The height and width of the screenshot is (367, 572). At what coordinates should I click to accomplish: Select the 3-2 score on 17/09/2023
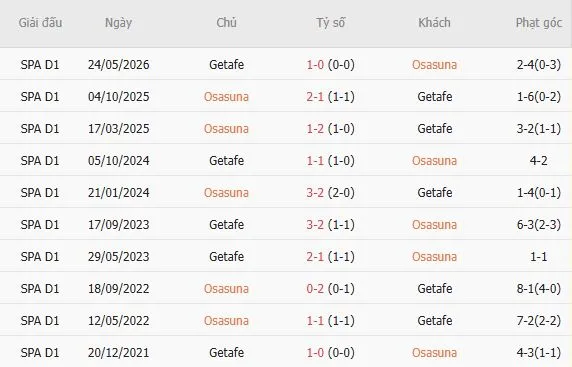[315, 225]
